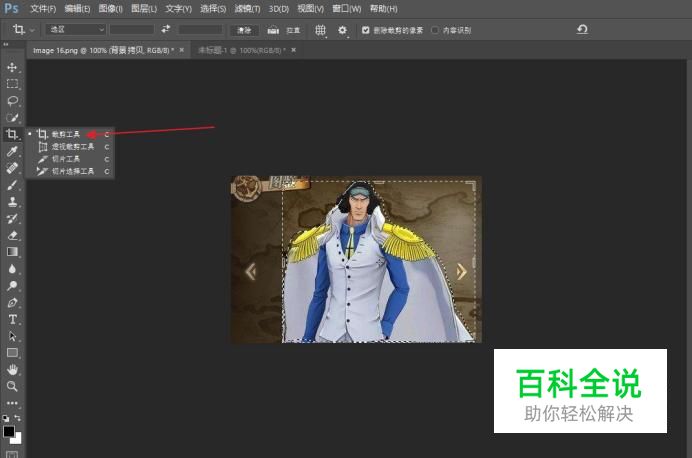This screenshot has height=458, width=692.
Task: Click the Straighten level icon
Action: coord(273,30)
